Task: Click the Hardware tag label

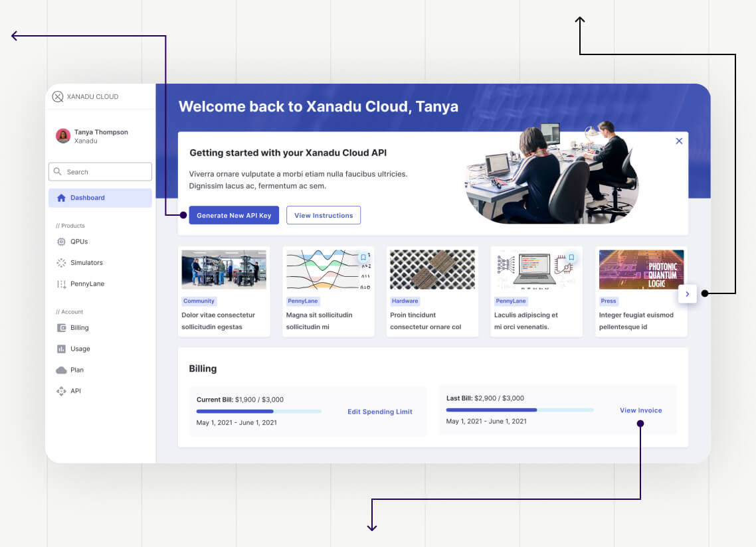Action: [x=405, y=301]
